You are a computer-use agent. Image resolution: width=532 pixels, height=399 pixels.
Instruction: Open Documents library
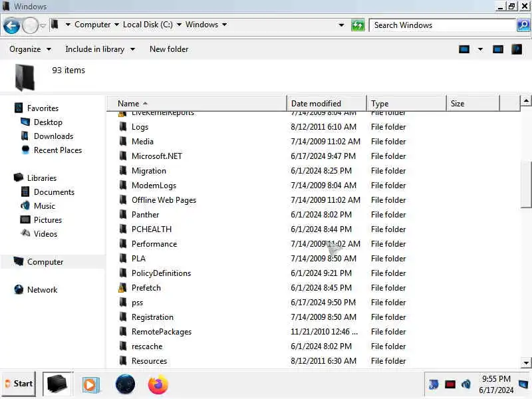54,192
